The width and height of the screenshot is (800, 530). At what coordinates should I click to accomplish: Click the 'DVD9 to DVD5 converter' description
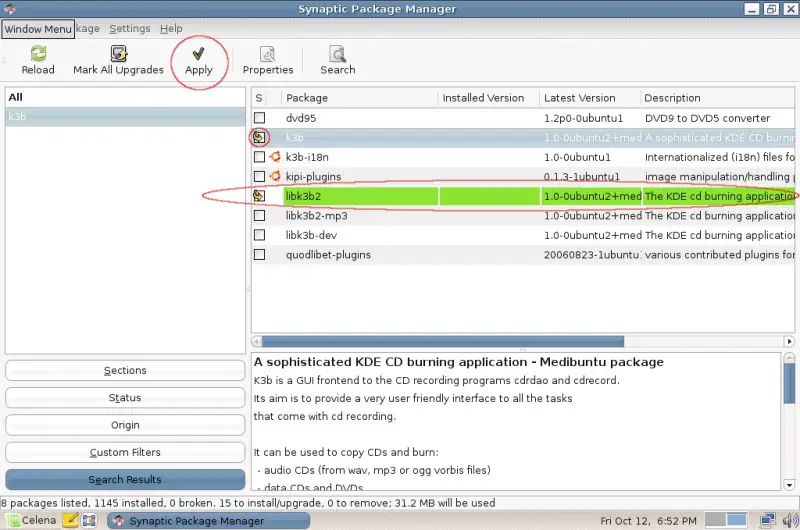707,118
